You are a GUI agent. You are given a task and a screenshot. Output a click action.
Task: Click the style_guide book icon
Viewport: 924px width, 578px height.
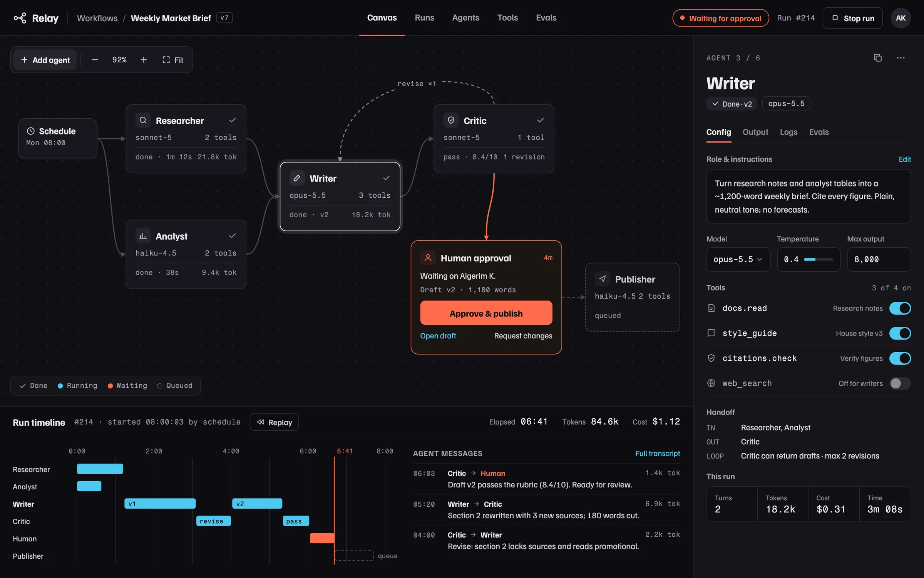(x=711, y=333)
